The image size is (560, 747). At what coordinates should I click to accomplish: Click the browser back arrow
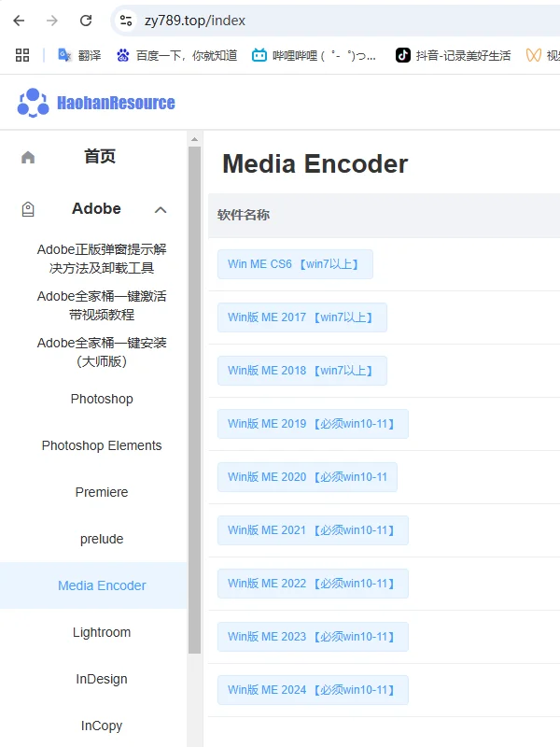[x=19, y=21]
